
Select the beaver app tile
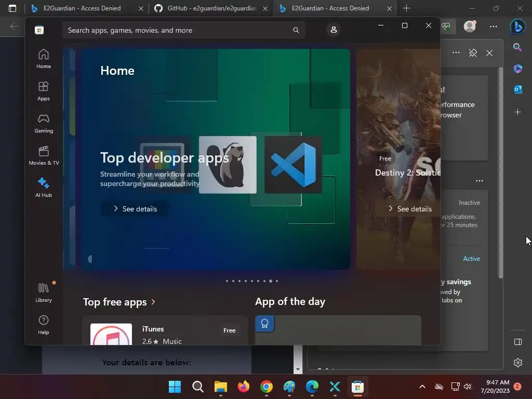coord(228,165)
